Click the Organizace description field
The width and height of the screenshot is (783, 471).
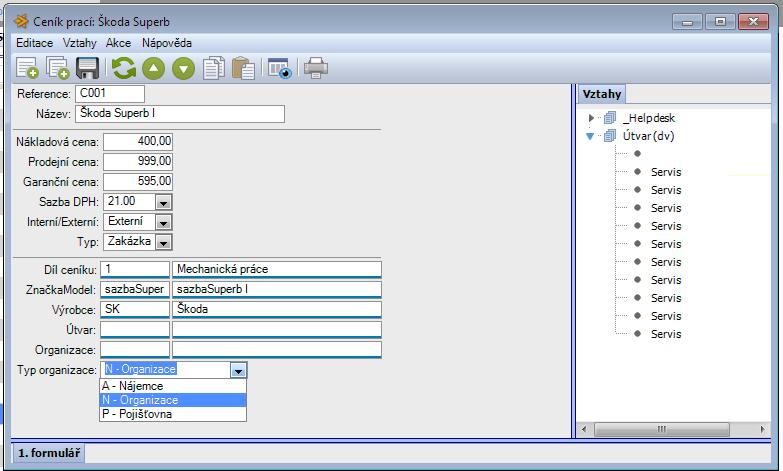[x=277, y=350]
